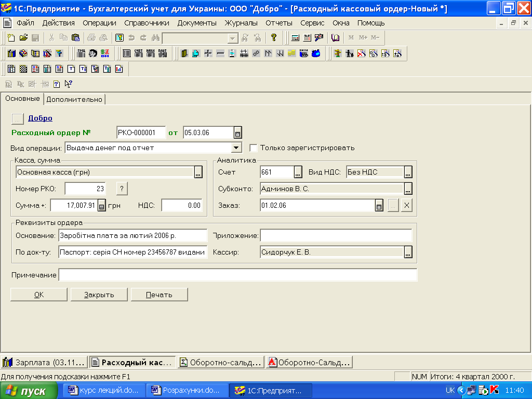Click the yellow question mark help icon

coord(273,37)
